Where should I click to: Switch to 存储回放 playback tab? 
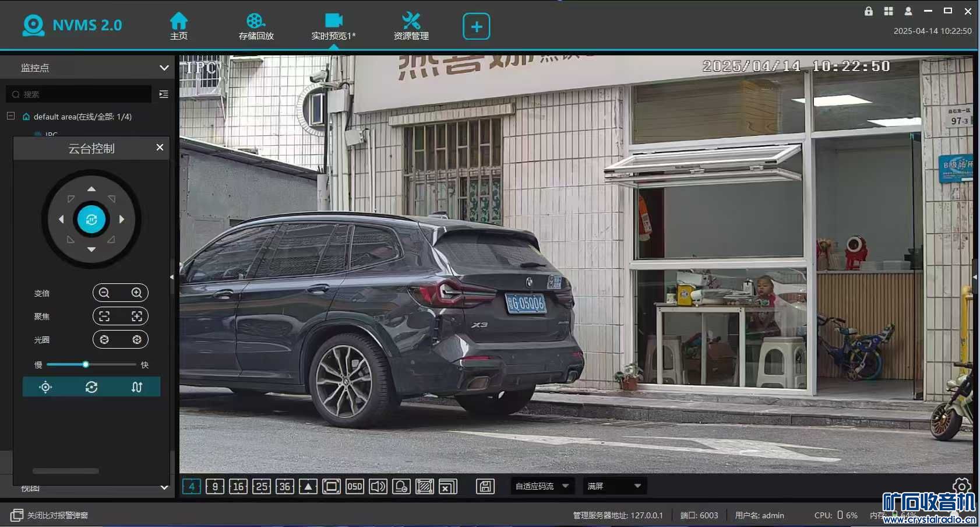pyautogui.click(x=256, y=26)
